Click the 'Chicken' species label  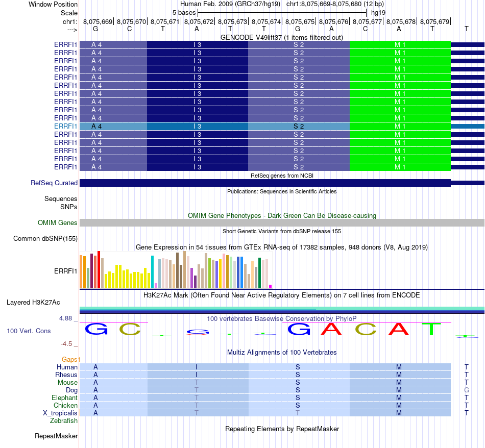coord(65,405)
